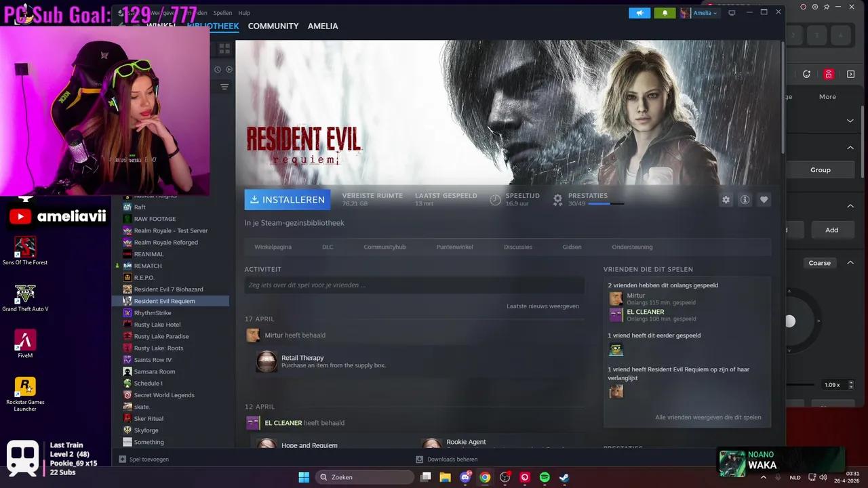Click Laatste nieuws weergeven link
Screen dimensions: 868x488
coord(542,306)
